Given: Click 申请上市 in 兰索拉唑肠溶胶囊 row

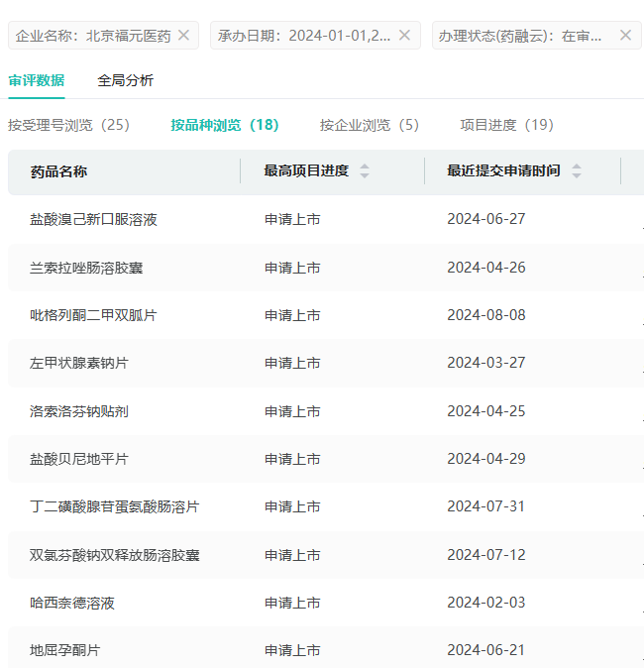Looking at the screenshot, I should tap(292, 268).
